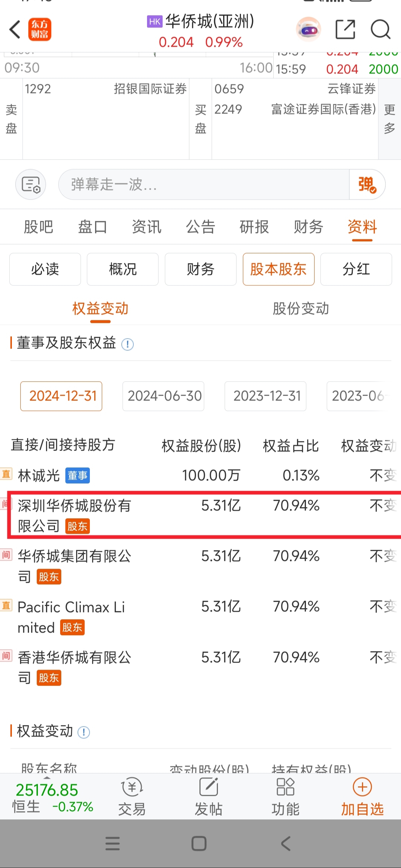Tap the 直 marker beside 林诚光
The width and height of the screenshot is (401, 868).
6,474
